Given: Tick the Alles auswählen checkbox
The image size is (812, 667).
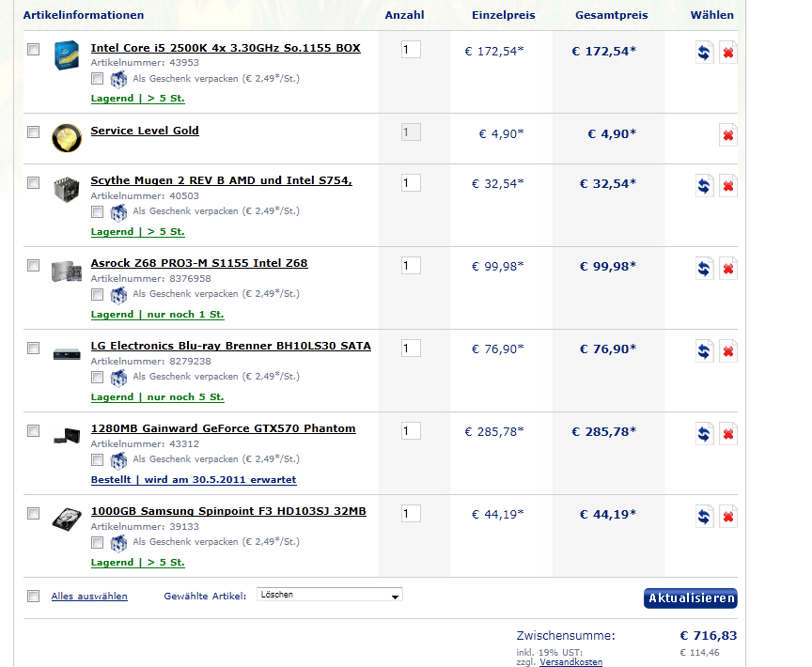Looking at the screenshot, I should point(33,597).
